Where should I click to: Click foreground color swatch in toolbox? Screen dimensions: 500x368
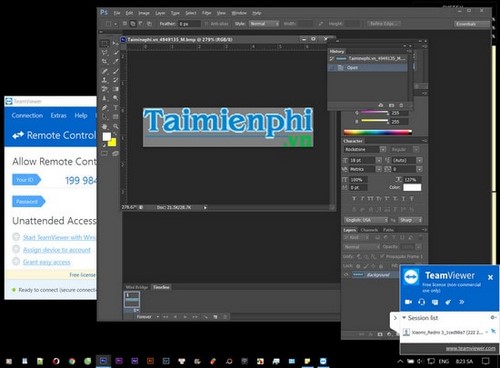tap(107, 136)
